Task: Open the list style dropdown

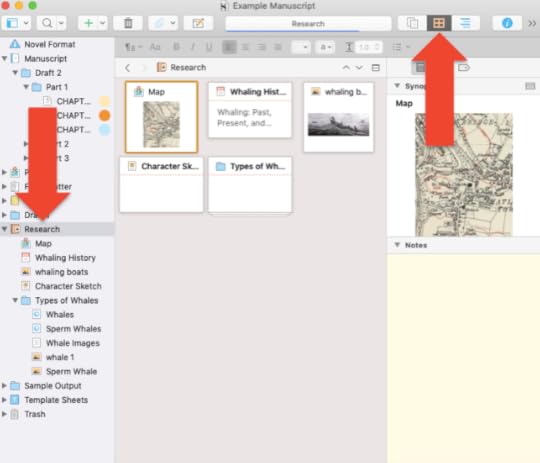Action: pos(401,47)
